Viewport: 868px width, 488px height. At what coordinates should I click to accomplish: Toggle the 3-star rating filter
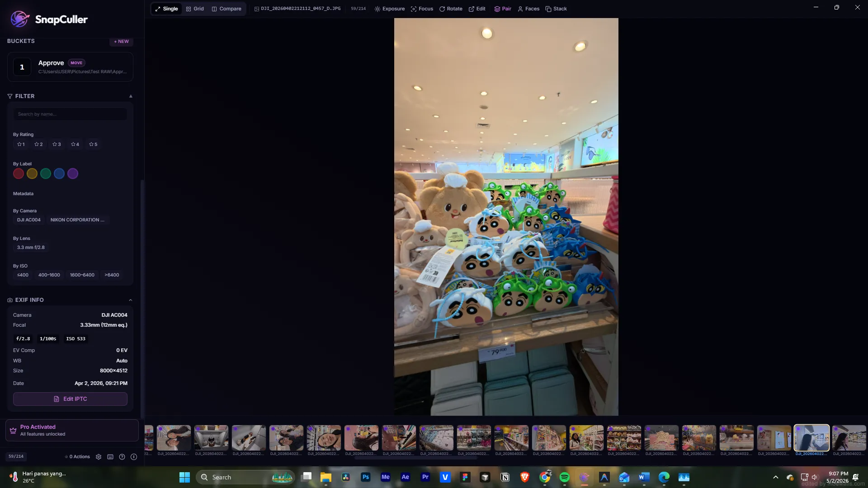tap(57, 145)
